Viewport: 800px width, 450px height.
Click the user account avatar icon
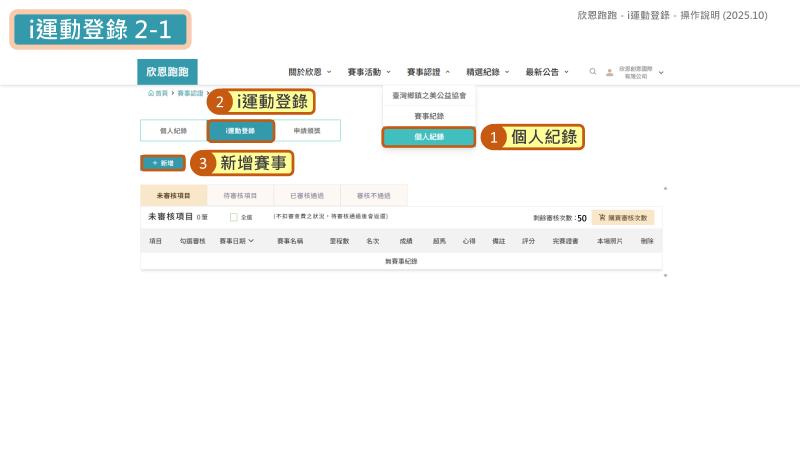coord(609,72)
